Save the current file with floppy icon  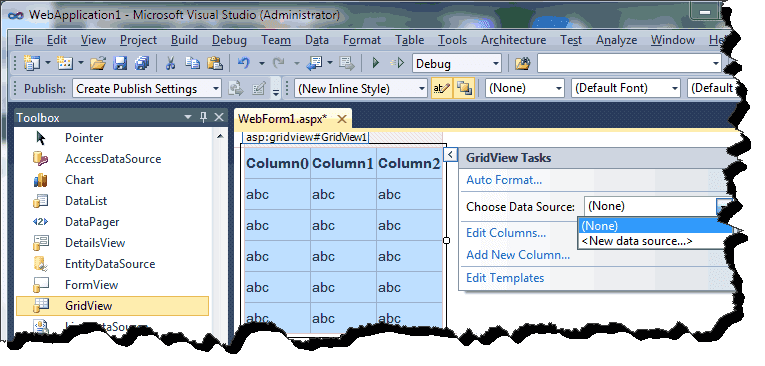click(120, 63)
